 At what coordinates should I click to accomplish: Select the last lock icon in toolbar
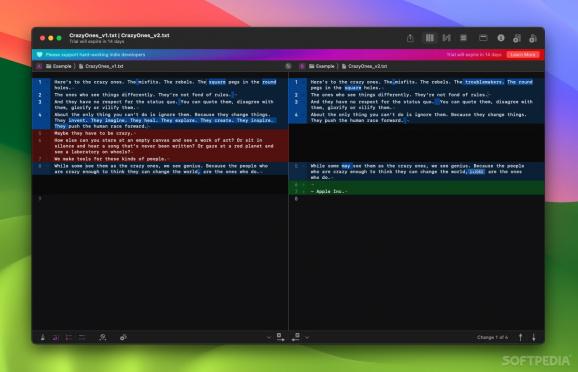click(533, 38)
